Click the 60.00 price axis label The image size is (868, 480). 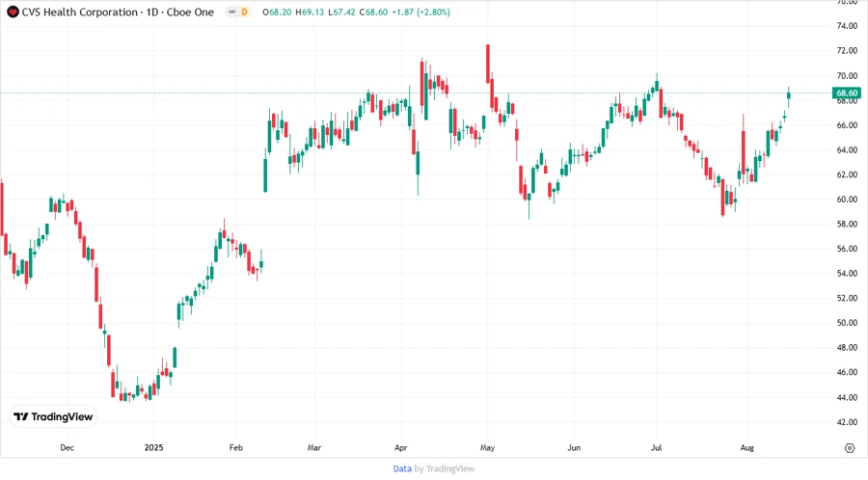847,200
